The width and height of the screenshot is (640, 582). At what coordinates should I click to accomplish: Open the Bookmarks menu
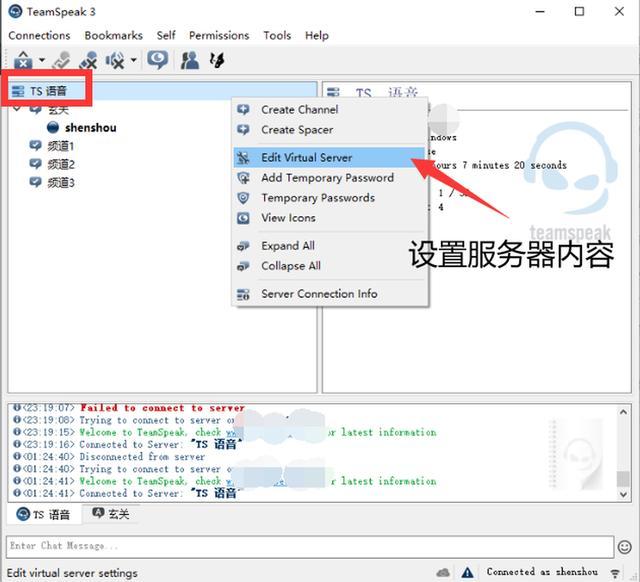(113, 36)
